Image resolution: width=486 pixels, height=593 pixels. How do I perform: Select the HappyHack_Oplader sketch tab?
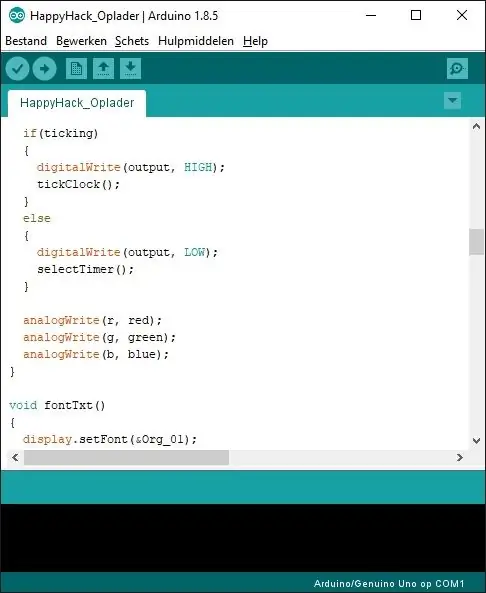[77, 103]
